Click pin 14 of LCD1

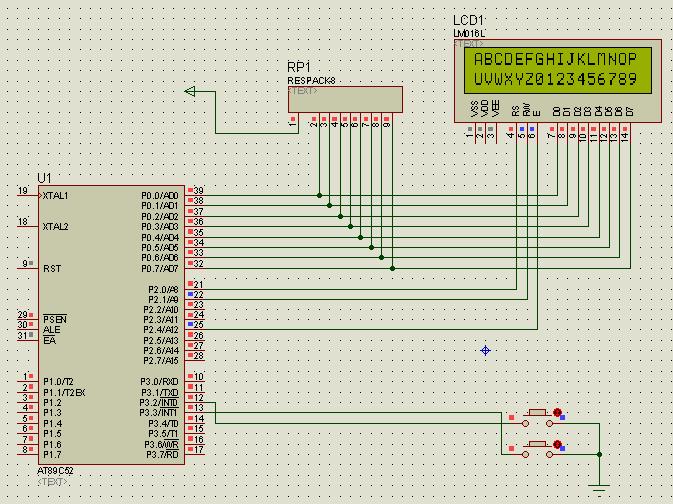click(625, 137)
